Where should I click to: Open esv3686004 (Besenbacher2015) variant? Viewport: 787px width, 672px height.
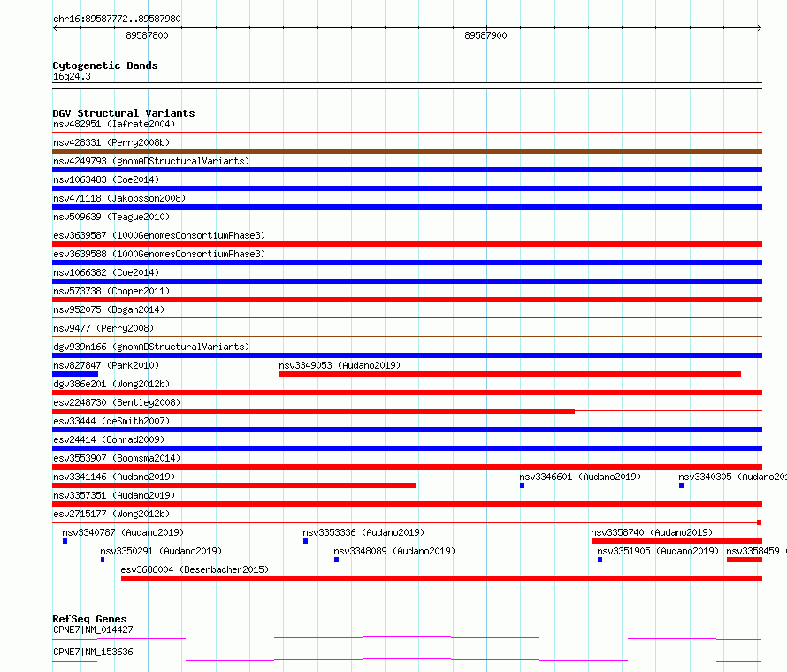coord(195,569)
